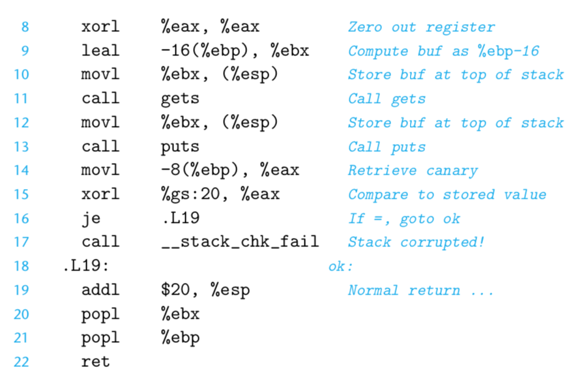This screenshot has width=588, height=382.
Task: Click the .L19: label on line 18
Action: point(86,266)
